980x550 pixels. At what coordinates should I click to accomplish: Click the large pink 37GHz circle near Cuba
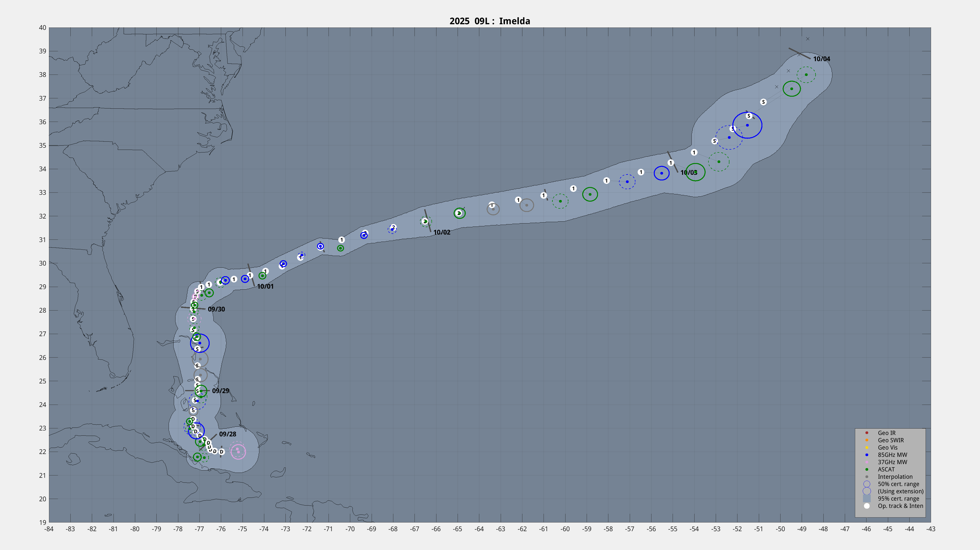pyautogui.click(x=238, y=452)
